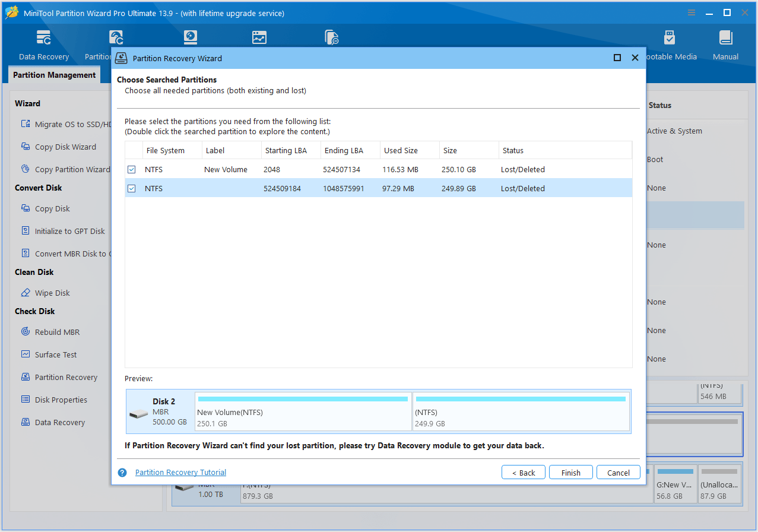This screenshot has height=532, width=758.
Task: Click Wipe Disk in sidebar
Action: click(x=52, y=293)
